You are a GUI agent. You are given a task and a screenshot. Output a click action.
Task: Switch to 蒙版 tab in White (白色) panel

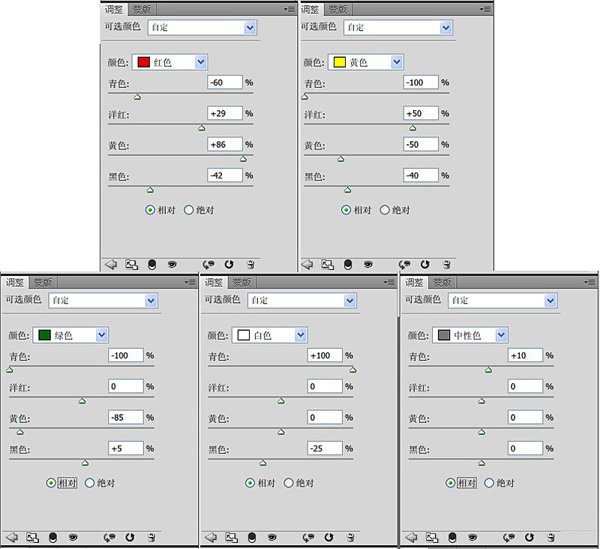click(x=242, y=282)
